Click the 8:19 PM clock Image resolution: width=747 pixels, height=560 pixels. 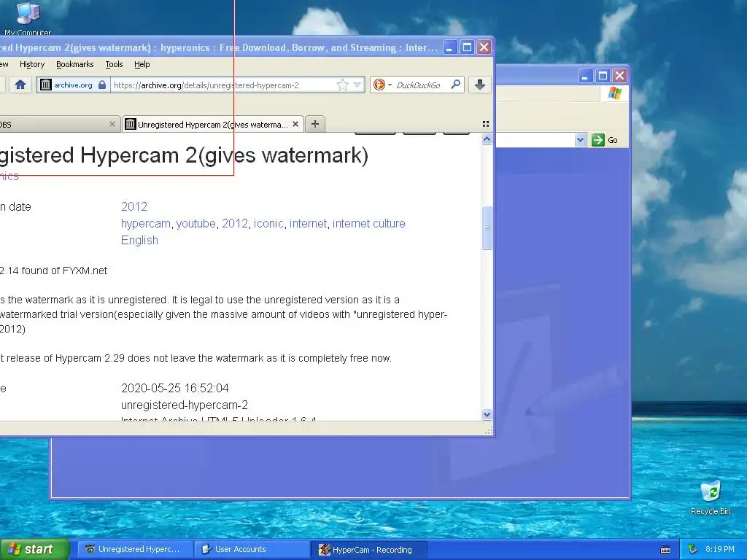pyautogui.click(x=720, y=549)
